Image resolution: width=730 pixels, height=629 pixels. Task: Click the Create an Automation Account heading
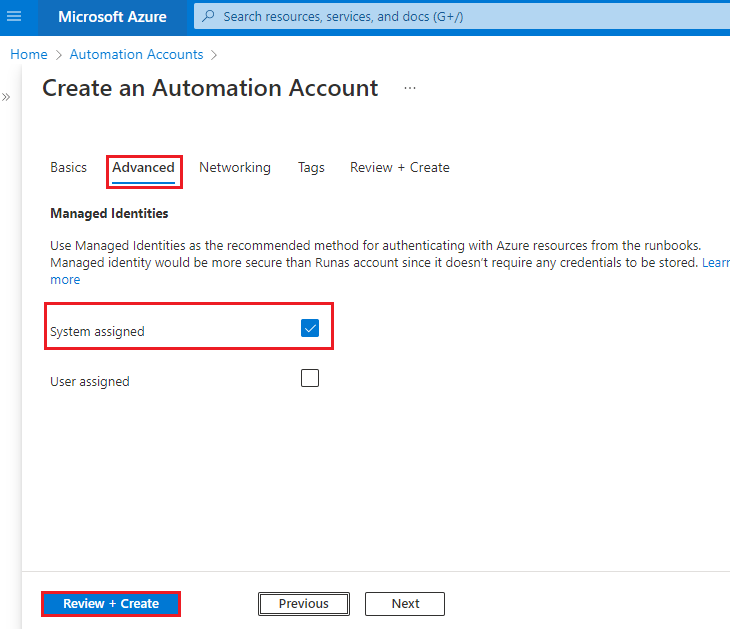pos(210,88)
